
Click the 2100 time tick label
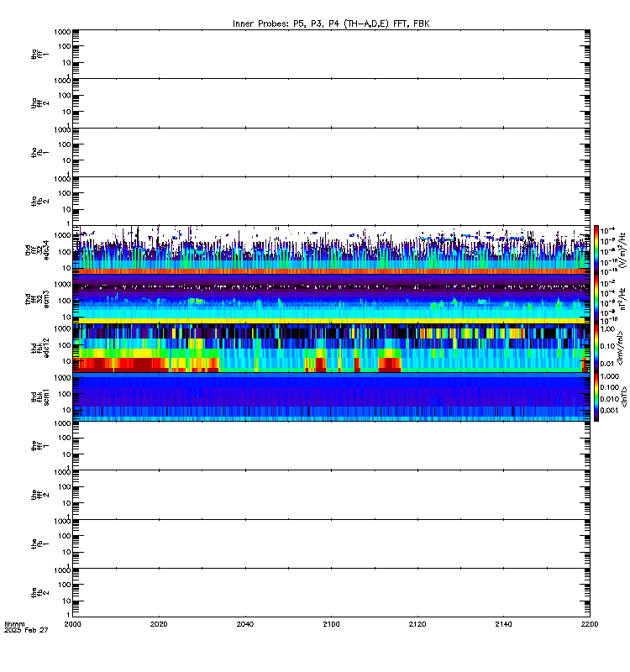click(331, 624)
